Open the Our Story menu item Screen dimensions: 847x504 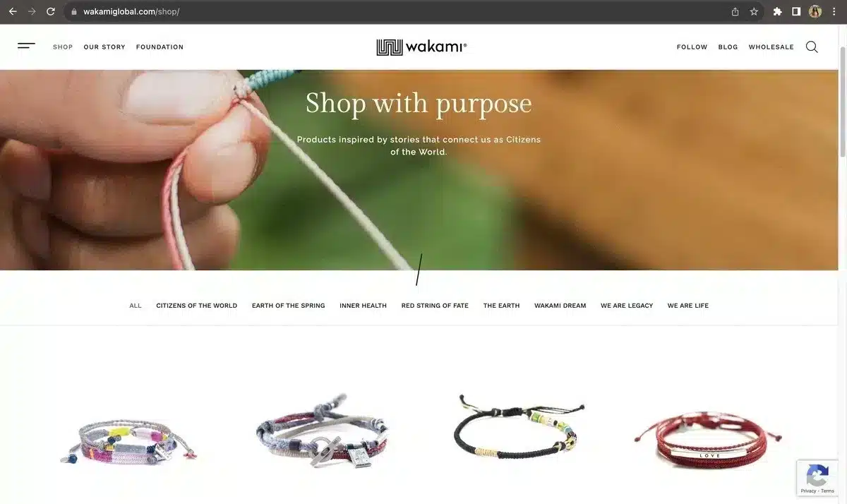[104, 47]
